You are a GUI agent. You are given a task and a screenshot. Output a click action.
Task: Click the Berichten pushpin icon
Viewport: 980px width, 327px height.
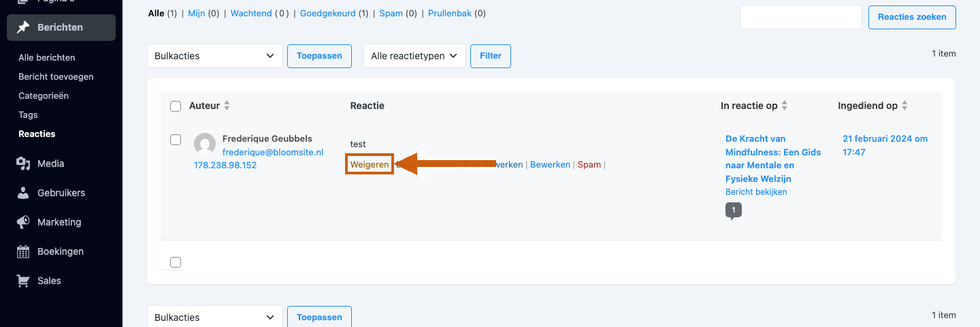click(x=23, y=27)
